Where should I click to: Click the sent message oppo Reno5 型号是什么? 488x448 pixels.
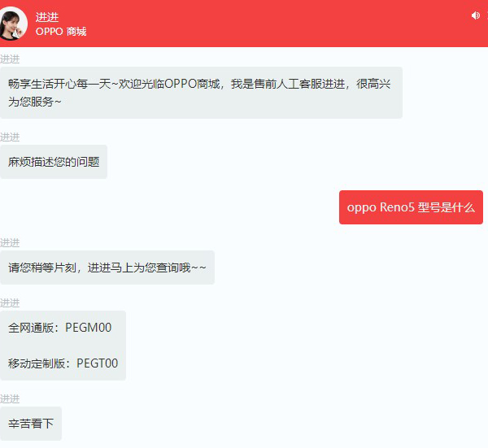coord(411,207)
